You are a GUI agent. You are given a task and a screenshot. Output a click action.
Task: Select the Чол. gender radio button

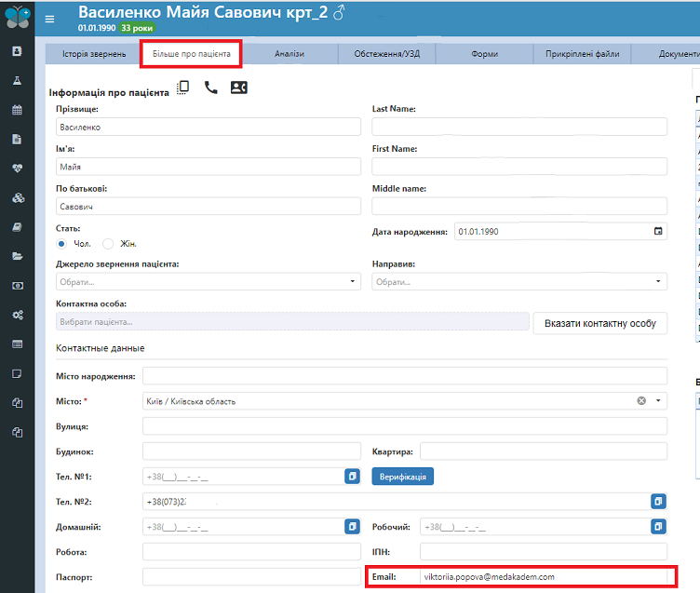tap(61, 244)
